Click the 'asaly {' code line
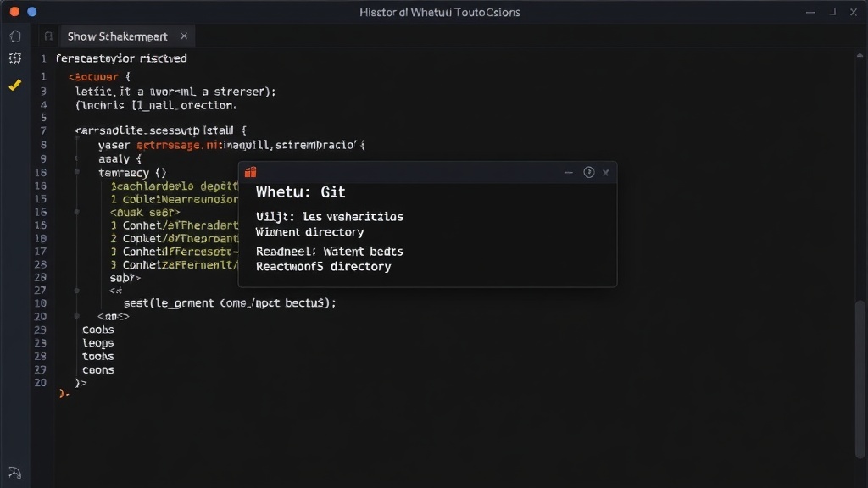Viewport: 868px width, 488px height. click(120, 158)
